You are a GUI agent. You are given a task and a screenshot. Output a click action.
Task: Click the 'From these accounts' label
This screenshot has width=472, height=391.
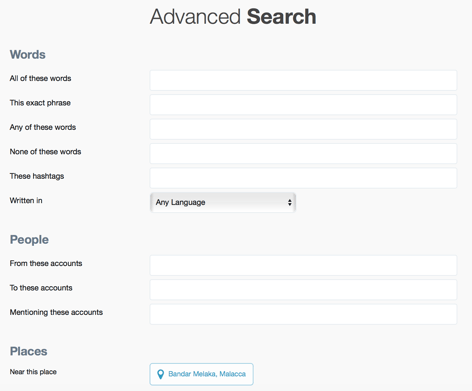click(46, 263)
